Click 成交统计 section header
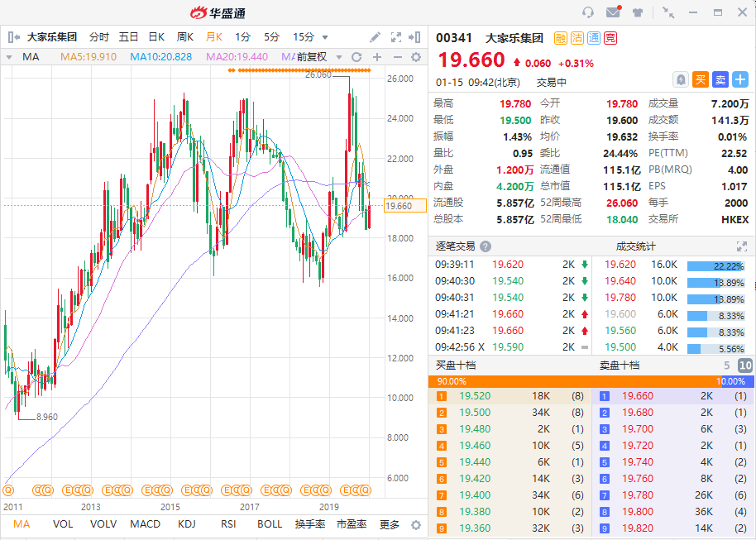Image resolution: width=756 pixels, height=540 pixels. click(635, 246)
